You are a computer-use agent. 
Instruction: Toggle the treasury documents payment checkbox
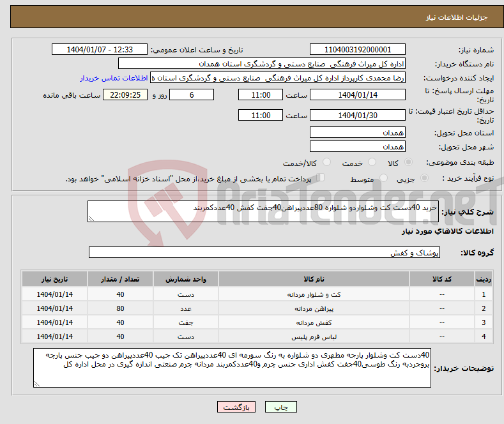point(321,177)
